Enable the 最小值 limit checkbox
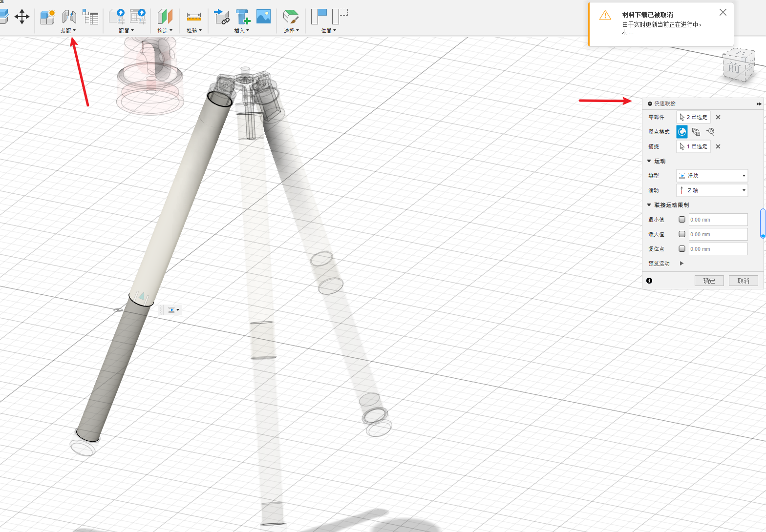Image resolution: width=766 pixels, height=532 pixels. tap(682, 220)
